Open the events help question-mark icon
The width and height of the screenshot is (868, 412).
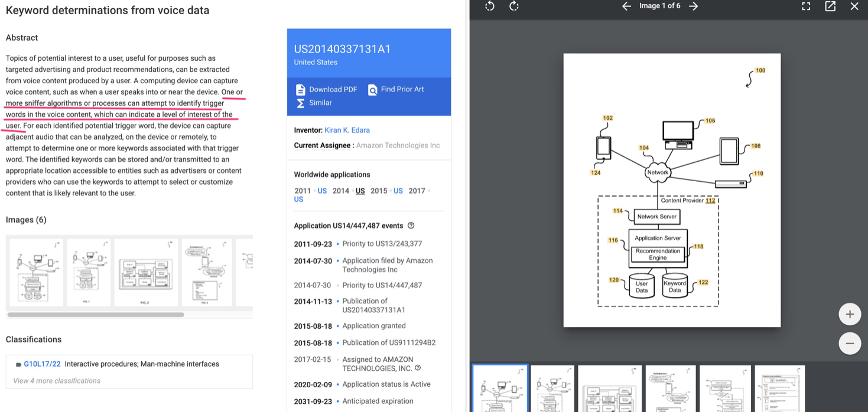tap(411, 225)
